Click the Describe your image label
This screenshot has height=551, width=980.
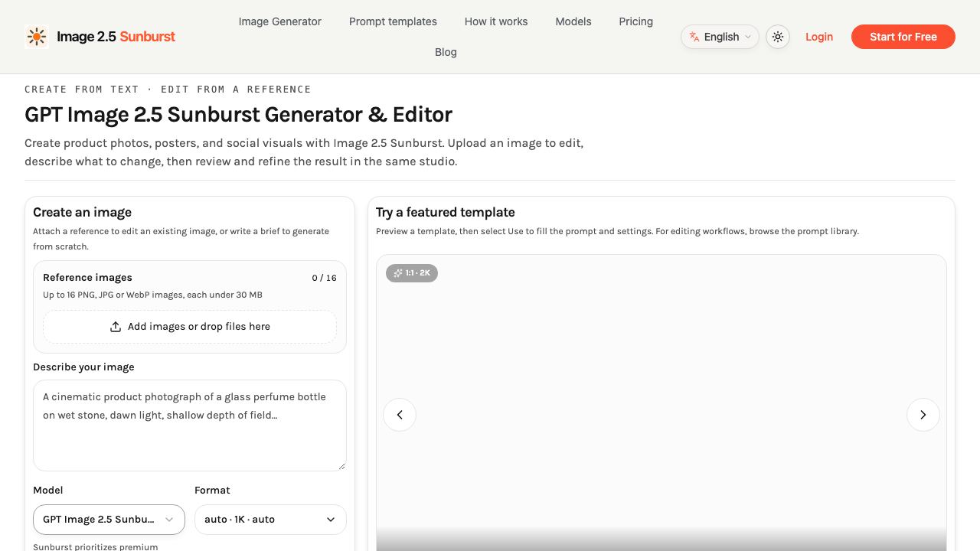(83, 367)
